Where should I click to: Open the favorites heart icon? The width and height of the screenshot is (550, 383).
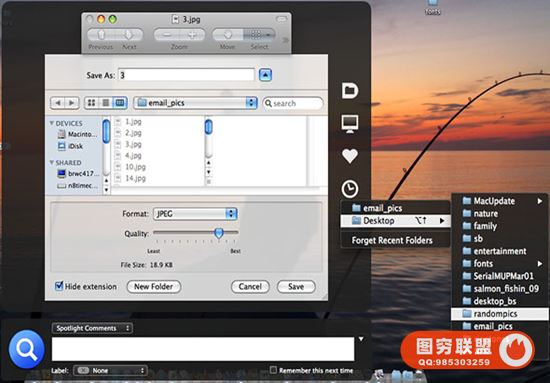click(x=350, y=156)
